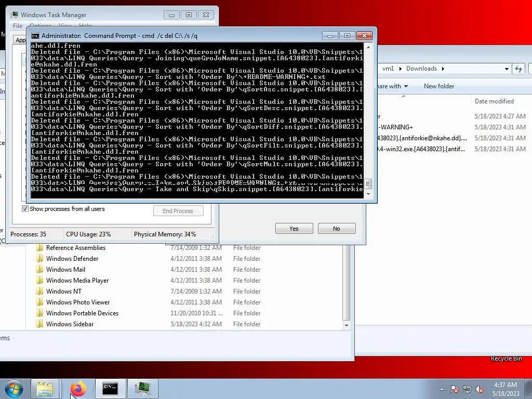Select the Reference Assemblies folder name

click(x=76, y=248)
